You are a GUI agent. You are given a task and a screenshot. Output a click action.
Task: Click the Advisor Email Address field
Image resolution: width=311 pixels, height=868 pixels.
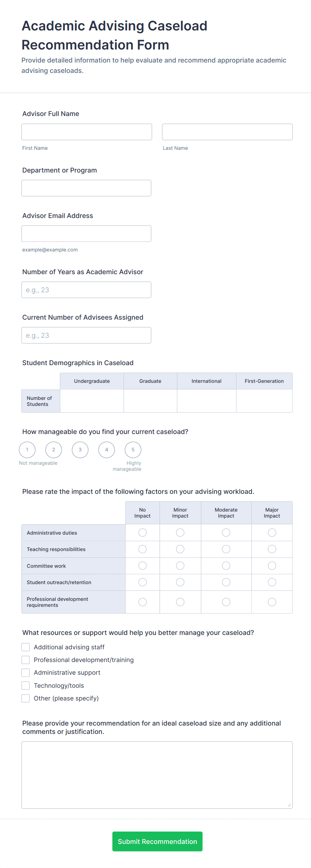coord(86,233)
